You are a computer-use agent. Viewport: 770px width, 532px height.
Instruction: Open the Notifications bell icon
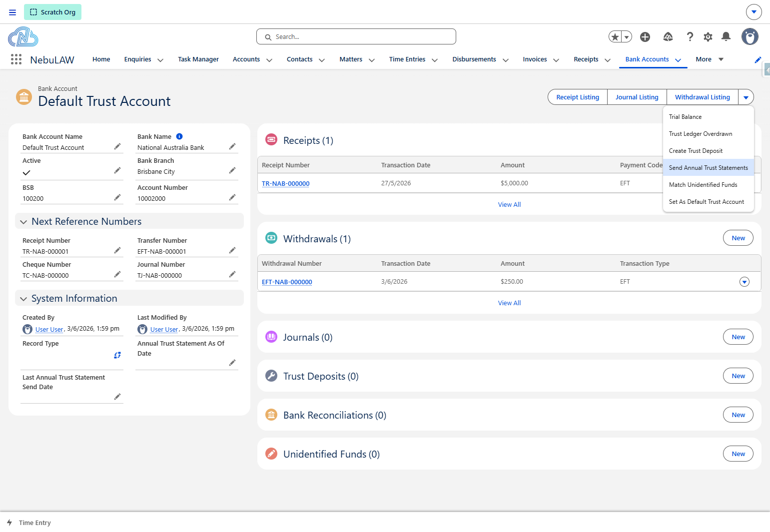point(726,36)
